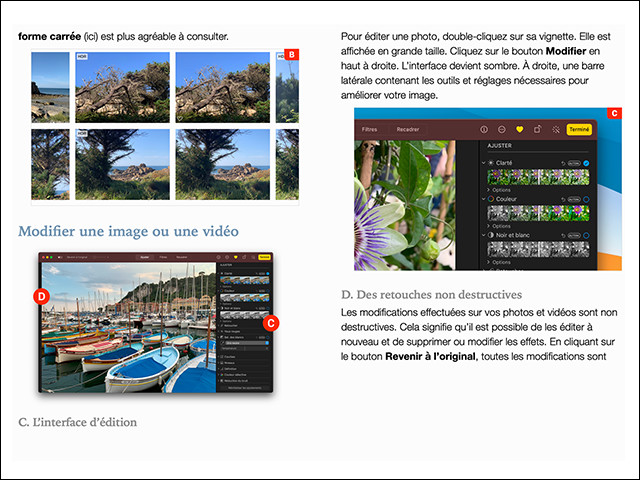Switch to the Recadrer tab

408,129
